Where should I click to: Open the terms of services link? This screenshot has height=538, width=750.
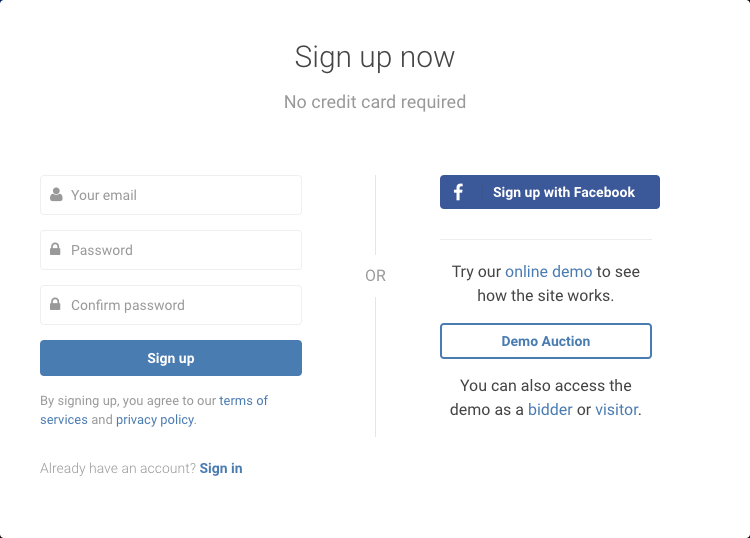(x=154, y=410)
